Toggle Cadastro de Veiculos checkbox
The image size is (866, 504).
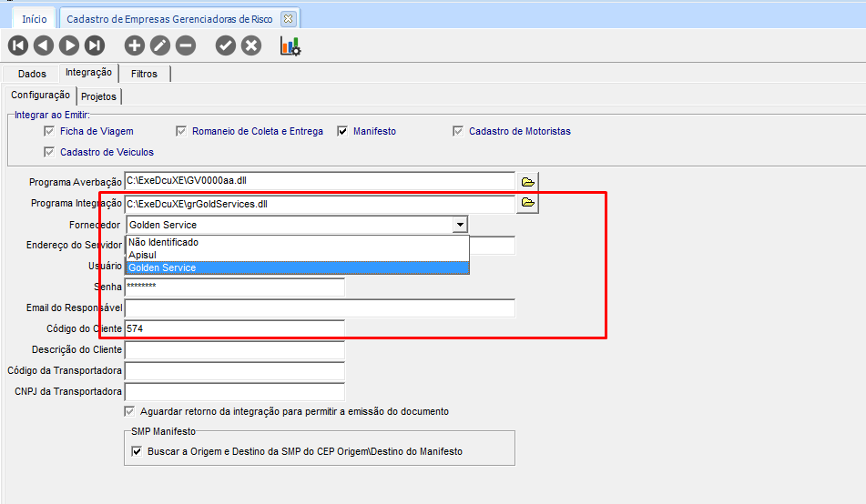click(x=49, y=152)
